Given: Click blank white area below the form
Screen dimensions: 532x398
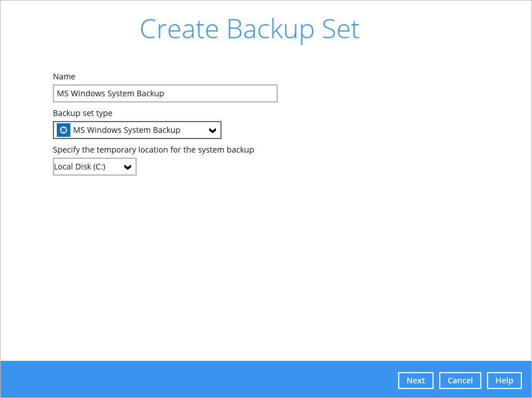Looking at the screenshot, I should point(264,270).
